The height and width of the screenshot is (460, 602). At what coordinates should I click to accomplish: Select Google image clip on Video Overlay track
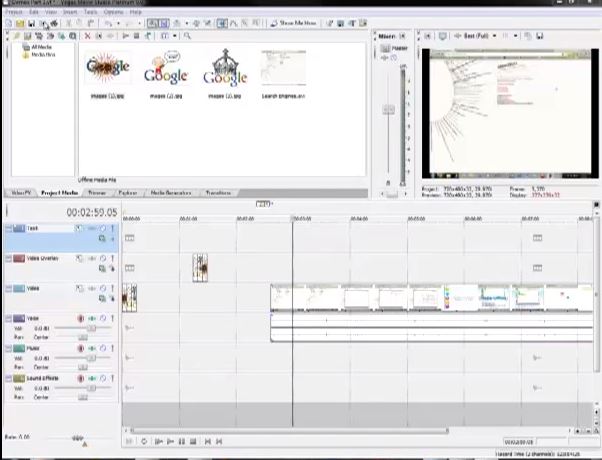(200, 268)
